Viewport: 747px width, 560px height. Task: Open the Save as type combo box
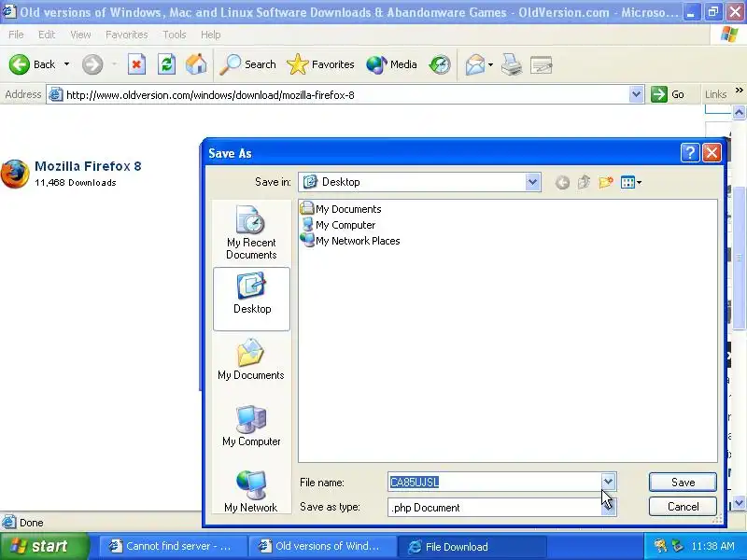(502, 507)
